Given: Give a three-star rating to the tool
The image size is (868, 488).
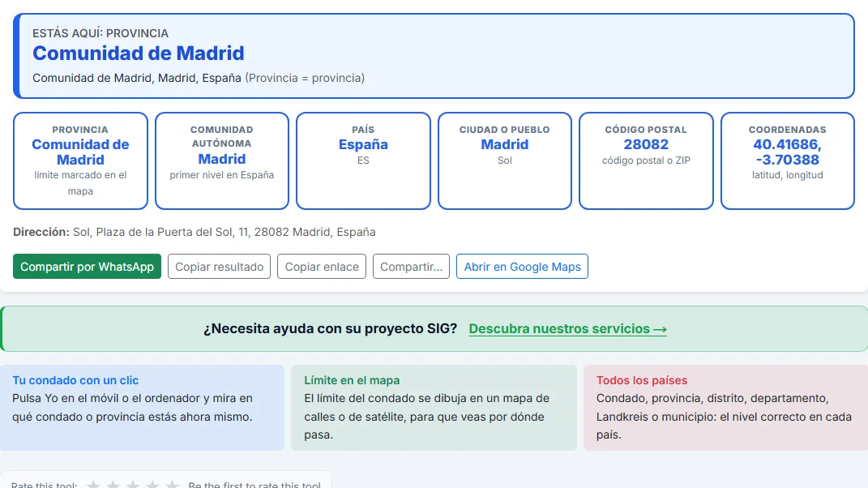Looking at the screenshot, I should click(x=133, y=484).
